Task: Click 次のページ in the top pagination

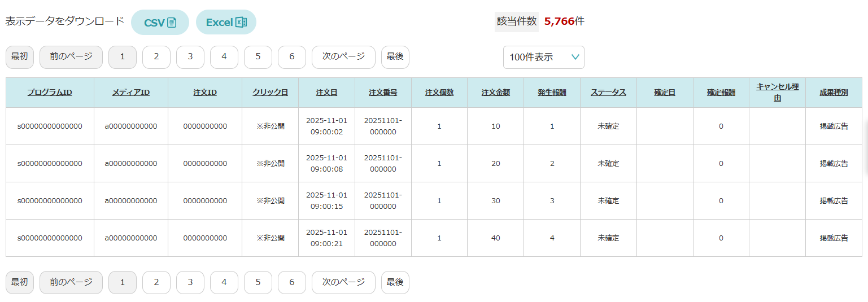Action: pos(343,56)
